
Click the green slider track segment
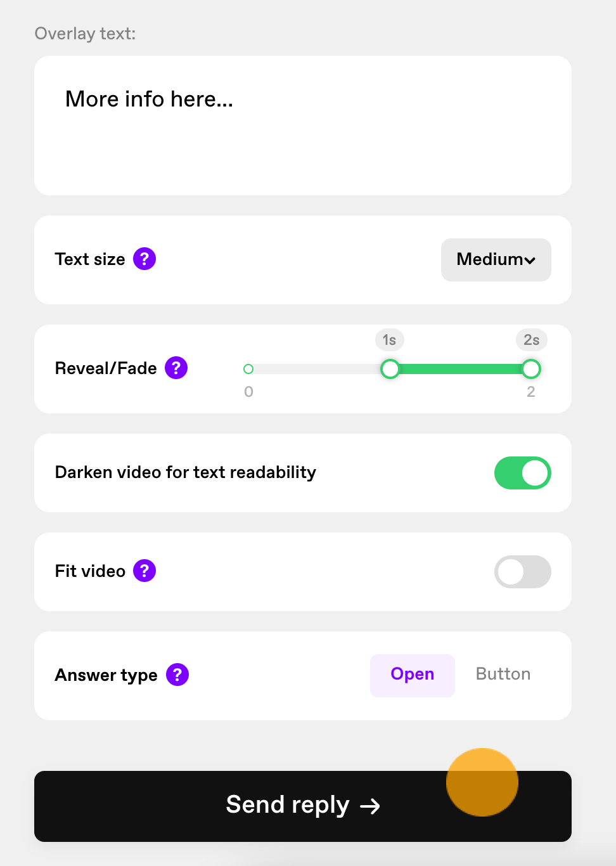point(461,369)
